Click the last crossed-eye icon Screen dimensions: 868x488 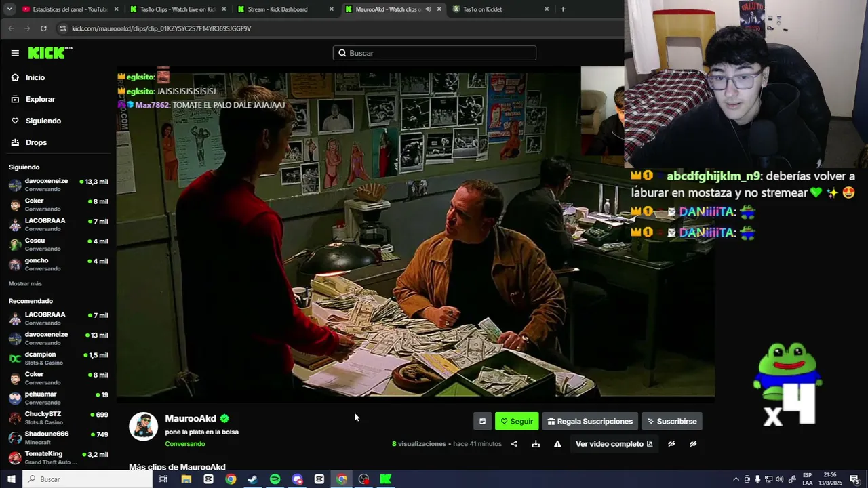(x=693, y=444)
